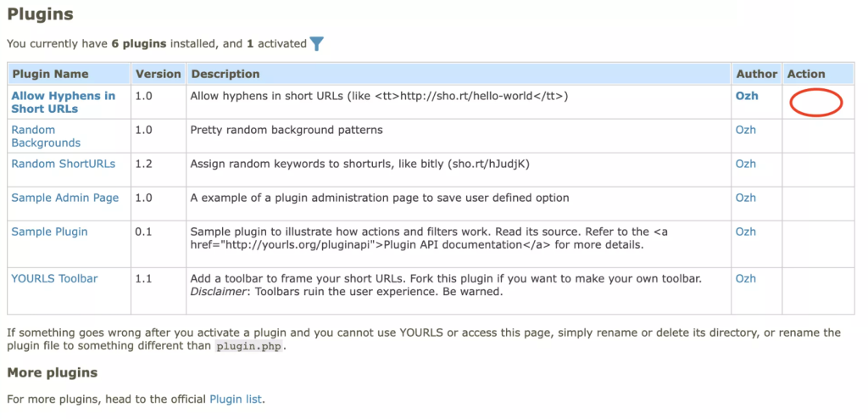Open the Sample Admin Page plugin link
The image size is (868, 419).
[64, 198]
